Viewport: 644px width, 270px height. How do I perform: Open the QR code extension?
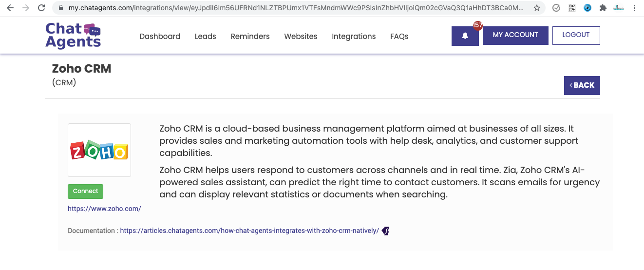[x=572, y=8]
